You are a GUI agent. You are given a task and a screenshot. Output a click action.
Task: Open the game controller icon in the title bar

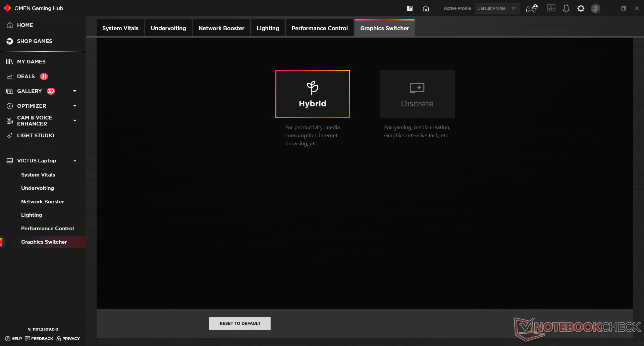532,8
